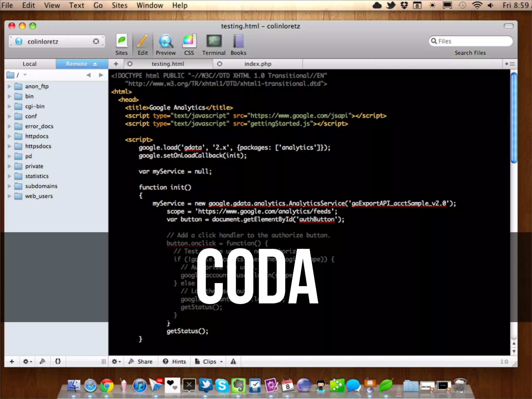The image size is (532, 399).
Task: Open the split view options at tab bar right
Action: click(510, 64)
